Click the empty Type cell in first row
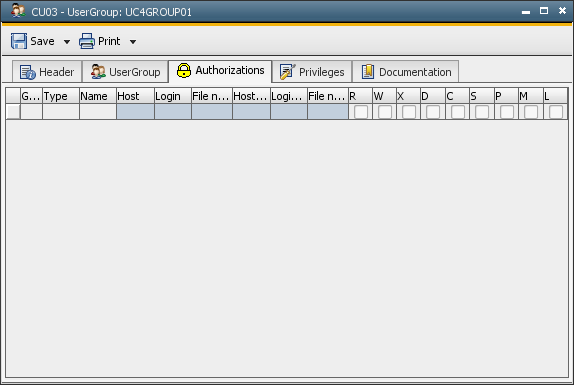The width and height of the screenshot is (574, 385). (x=61, y=112)
